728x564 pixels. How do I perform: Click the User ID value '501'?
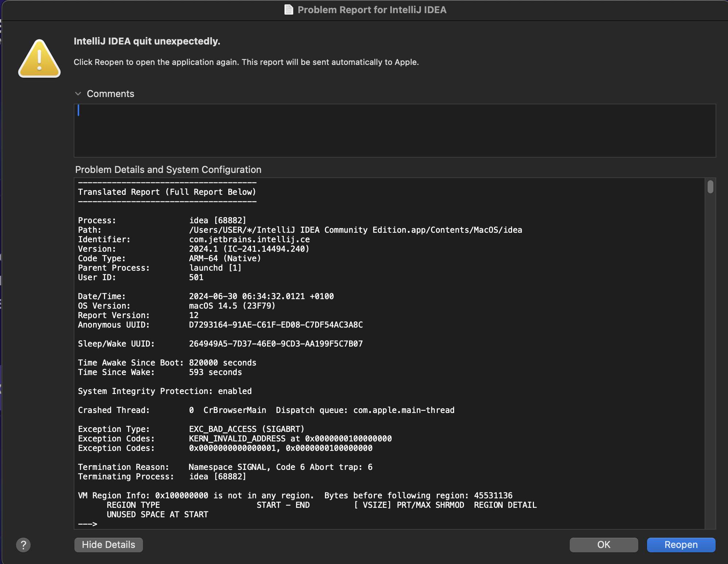pyautogui.click(x=196, y=277)
